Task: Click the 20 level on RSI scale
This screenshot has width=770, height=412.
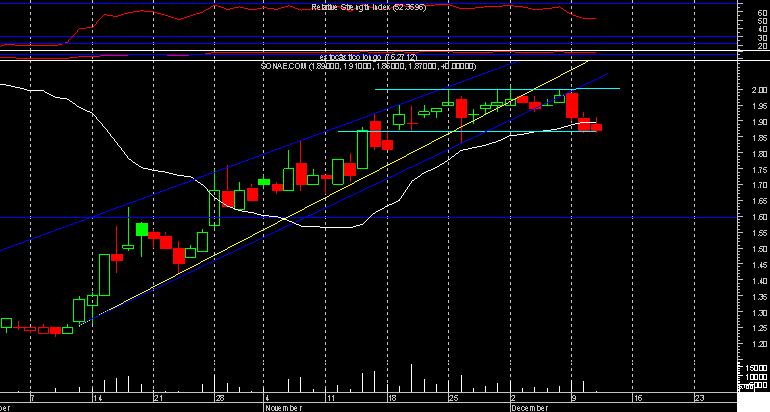Action: tap(763, 46)
